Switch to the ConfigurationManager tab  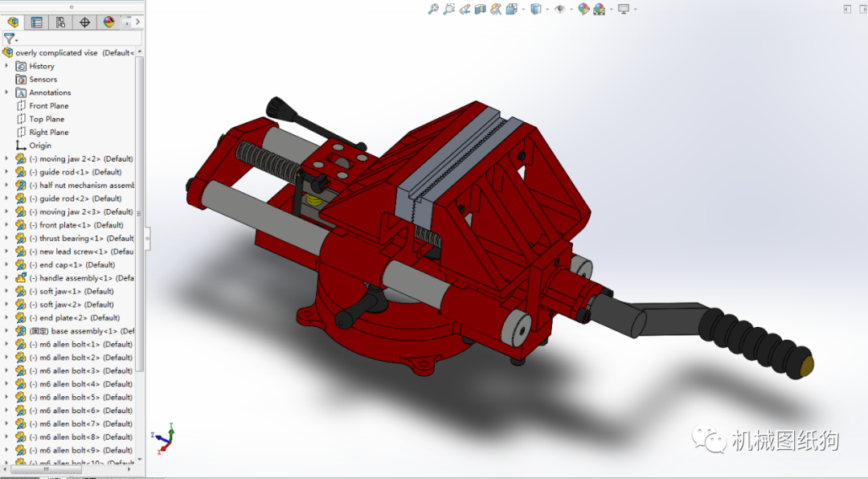[61, 22]
